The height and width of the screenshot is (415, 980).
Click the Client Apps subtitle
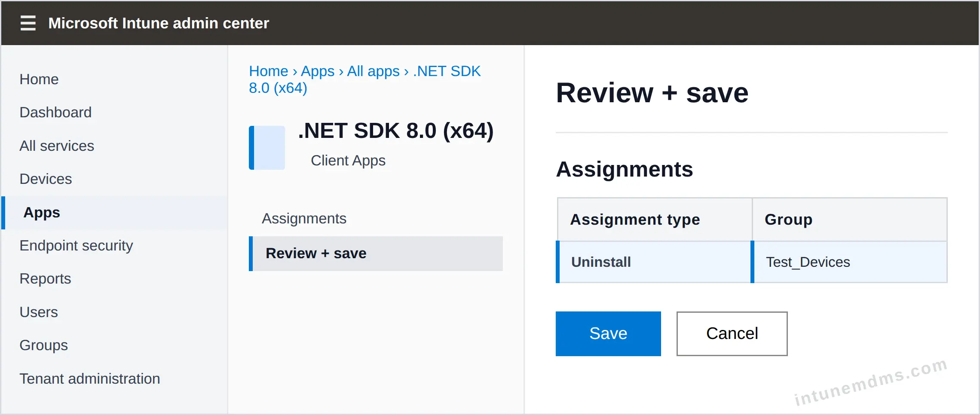(348, 160)
